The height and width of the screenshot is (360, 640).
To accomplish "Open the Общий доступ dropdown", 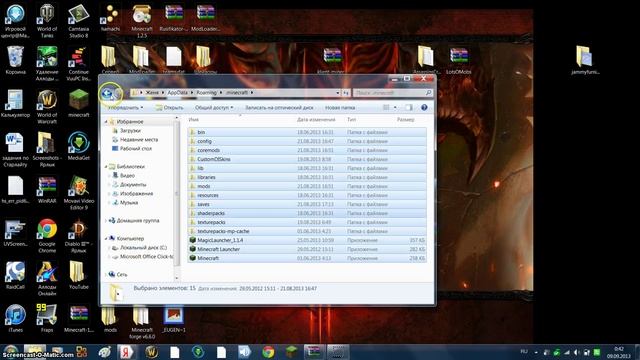I will pos(214,107).
